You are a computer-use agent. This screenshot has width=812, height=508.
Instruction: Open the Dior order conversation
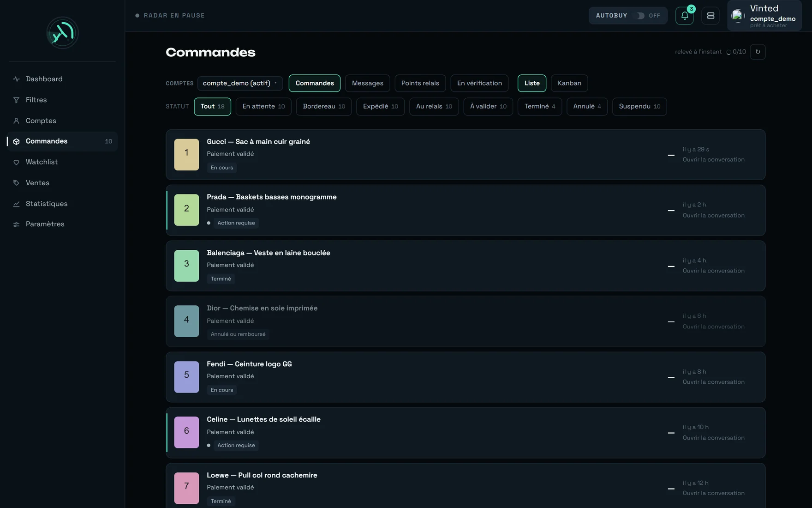pyautogui.click(x=714, y=327)
